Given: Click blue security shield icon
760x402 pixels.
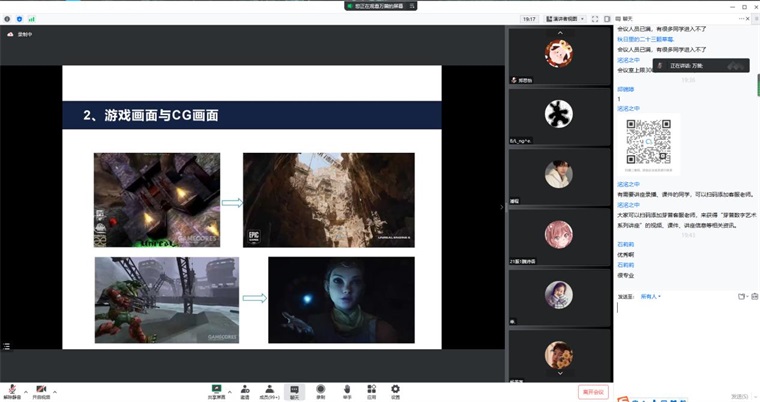Looking at the screenshot, I should tap(19, 19).
